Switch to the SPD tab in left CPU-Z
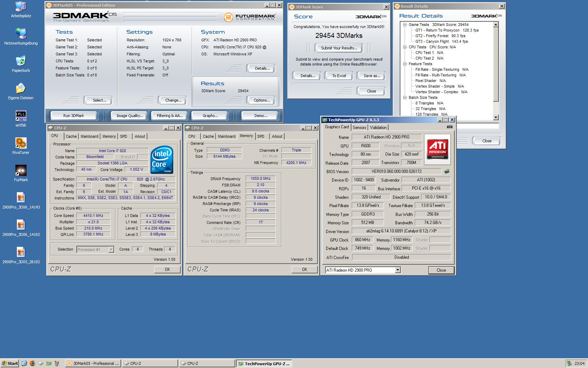 click(x=124, y=136)
